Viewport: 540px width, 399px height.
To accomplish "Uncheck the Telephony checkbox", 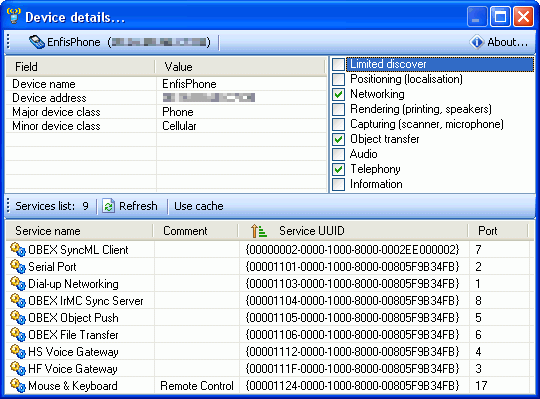I will (339, 169).
